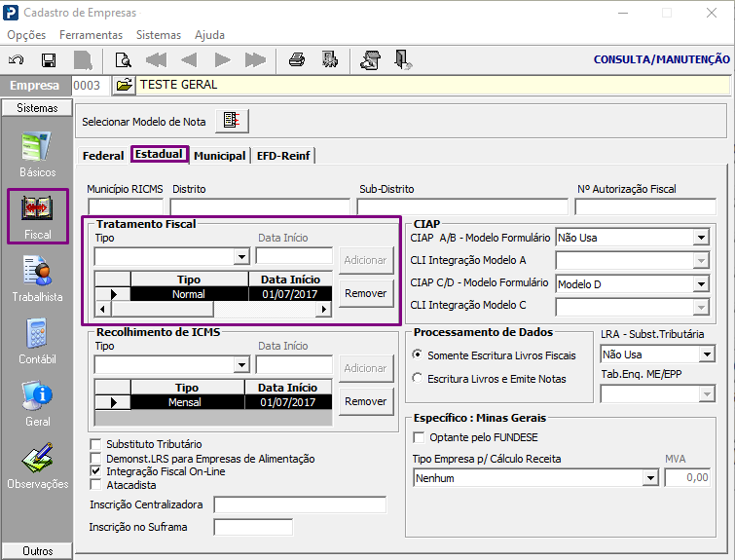Click the Município RICMS input field

tap(126, 206)
